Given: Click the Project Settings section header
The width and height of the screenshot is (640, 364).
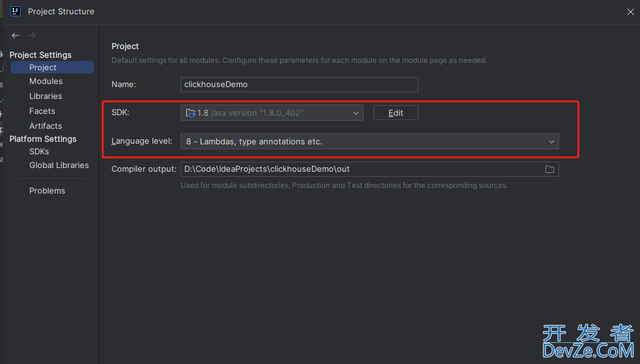Looking at the screenshot, I should pyautogui.click(x=40, y=55).
